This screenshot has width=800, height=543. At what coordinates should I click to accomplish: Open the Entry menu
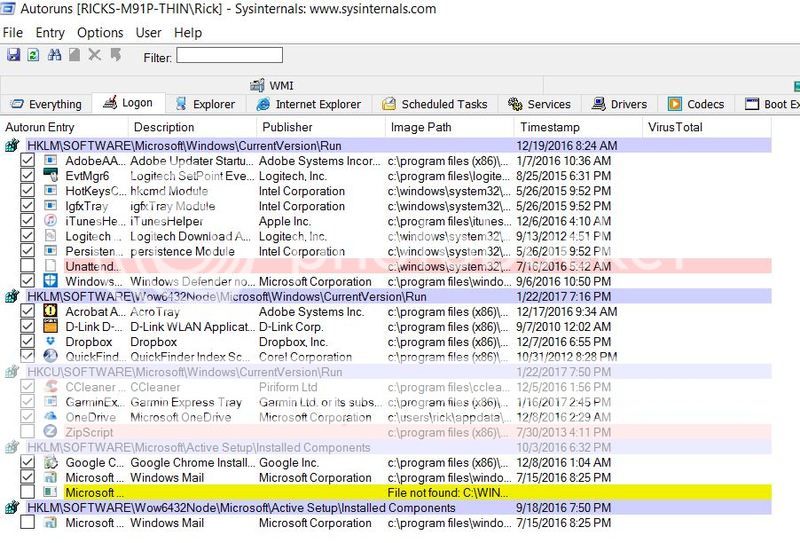tap(50, 33)
